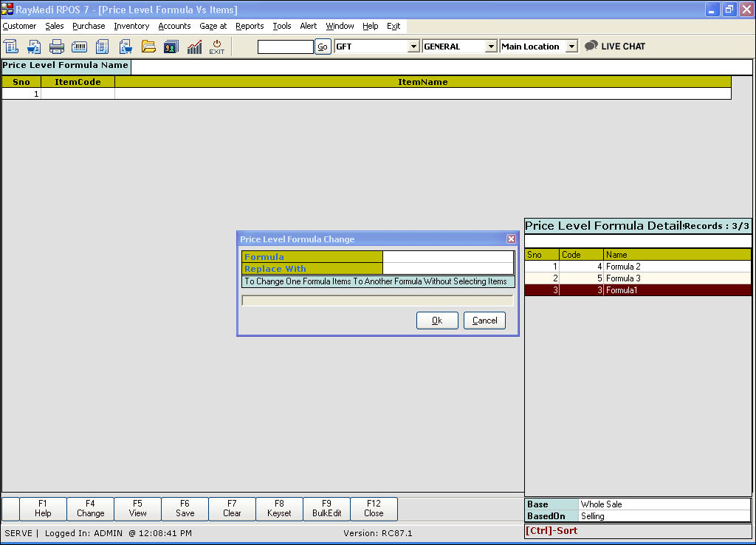This screenshot has height=545, width=756.
Task: Click the rising sales chart toolbar icon
Action: (194, 47)
